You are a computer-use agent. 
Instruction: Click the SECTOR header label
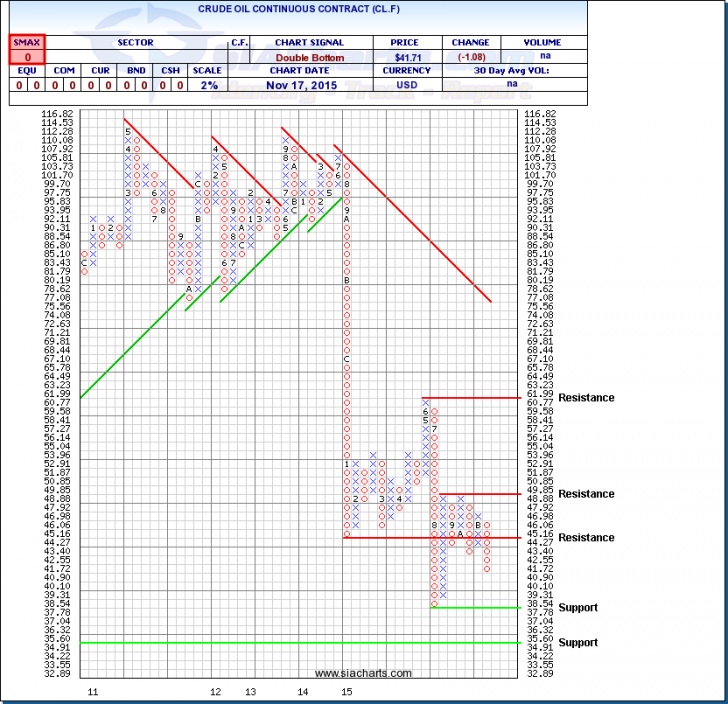(133, 43)
